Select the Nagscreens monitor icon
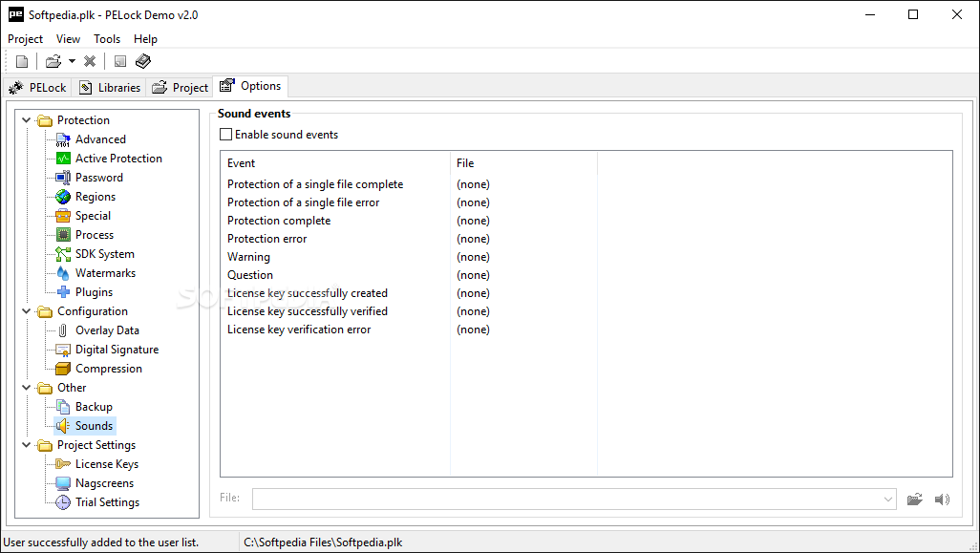 click(63, 483)
